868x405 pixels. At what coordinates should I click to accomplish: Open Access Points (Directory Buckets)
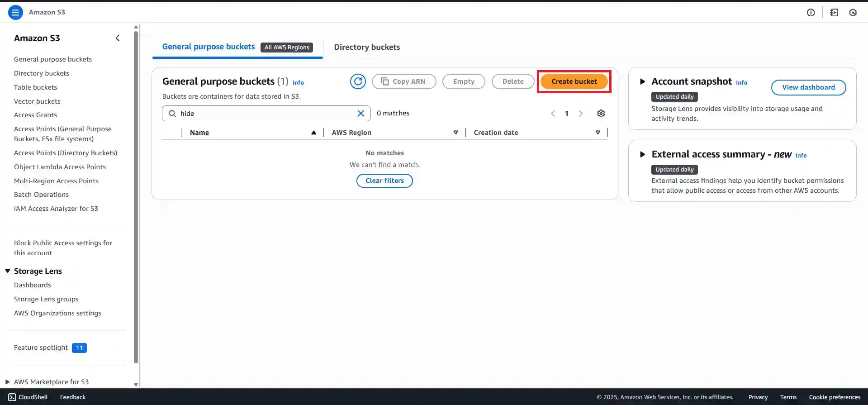[66, 153]
